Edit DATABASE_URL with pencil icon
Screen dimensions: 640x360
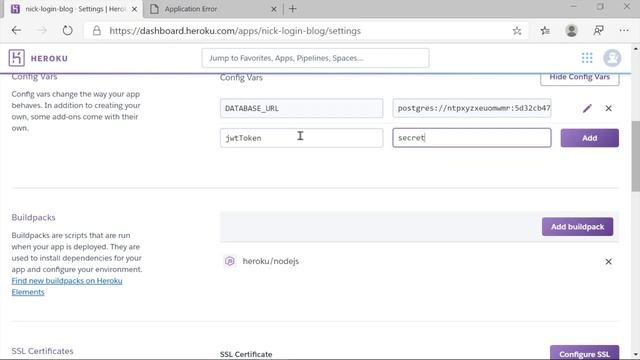(x=587, y=108)
